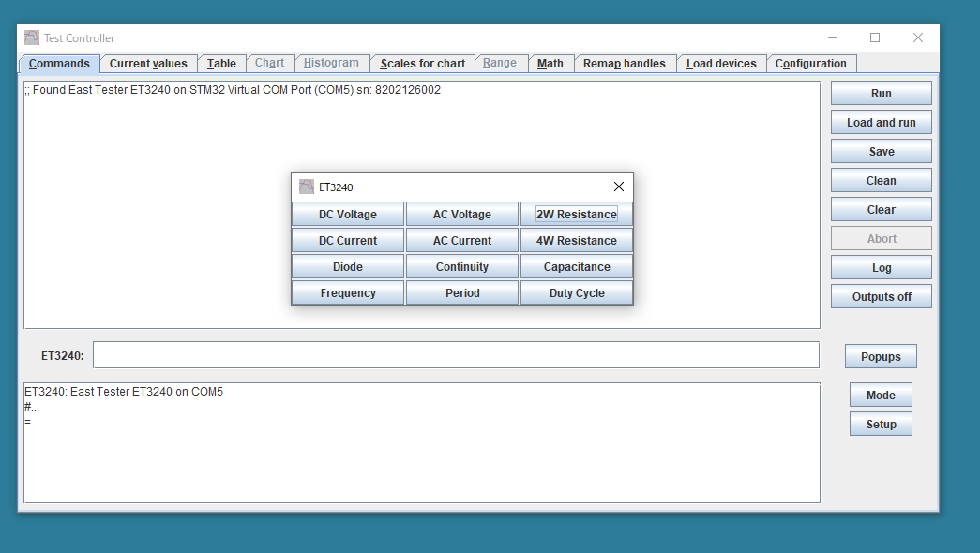Screen dimensions: 980x553
Task: Select Continuity mode
Action: click(x=462, y=267)
